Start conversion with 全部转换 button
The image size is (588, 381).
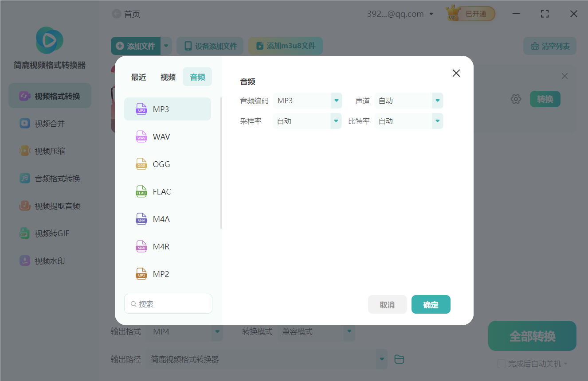532,336
